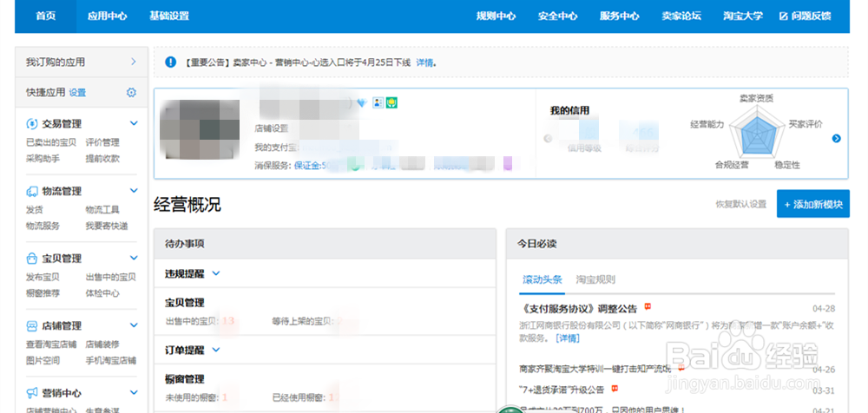Image resolution: width=868 pixels, height=413 pixels.
Task: Open 应用中心 in top navigation
Action: point(107,16)
